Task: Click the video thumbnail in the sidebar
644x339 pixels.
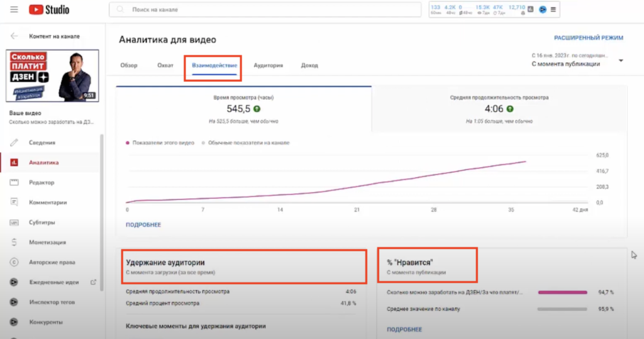Action: (52, 75)
